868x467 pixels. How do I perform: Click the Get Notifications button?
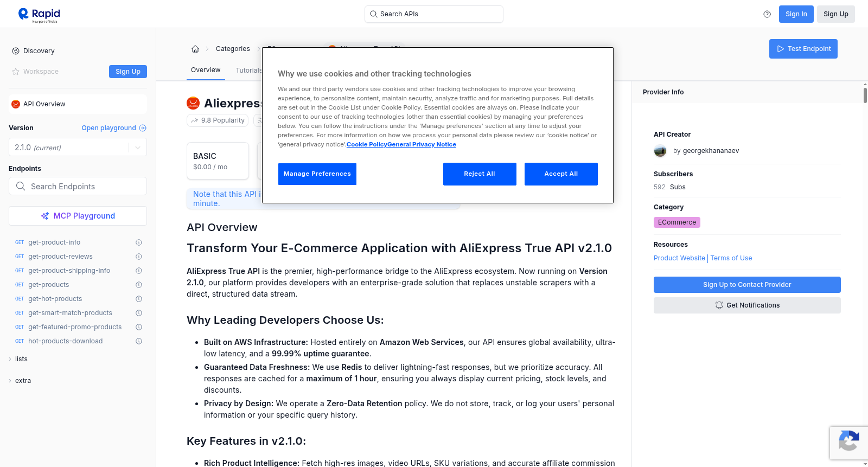[747, 305]
